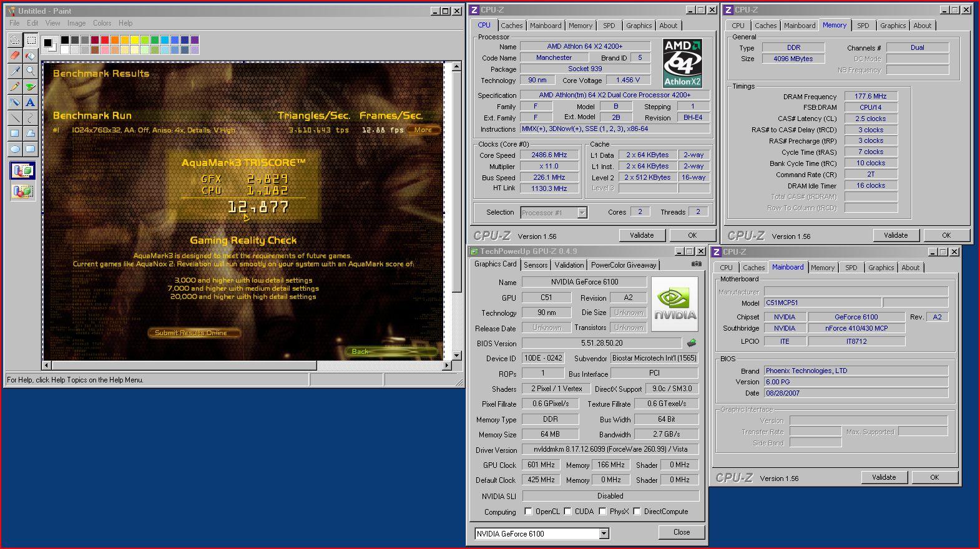This screenshot has width=980, height=549.
Task: Pick the yellow color swatch in Paint palette
Action: (x=135, y=40)
